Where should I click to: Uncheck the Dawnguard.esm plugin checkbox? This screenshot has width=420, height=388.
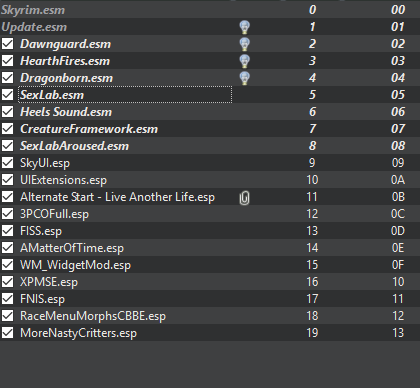tap(8, 44)
